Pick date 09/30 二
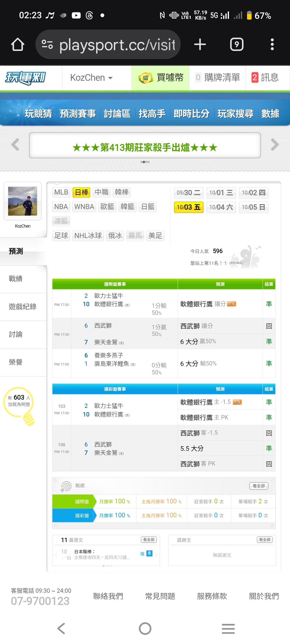The height and width of the screenshot is (644, 290). pos(189,193)
